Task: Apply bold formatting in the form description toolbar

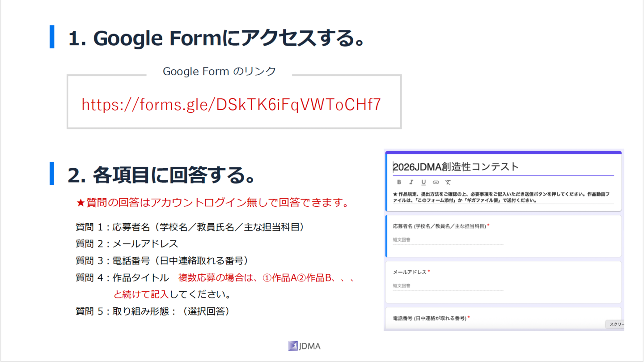Action: click(399, 182)
